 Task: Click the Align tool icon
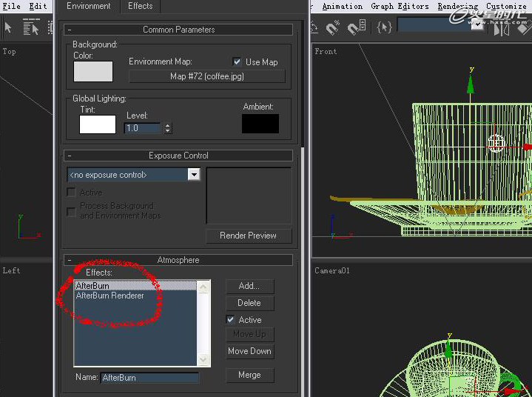point(524,29)
